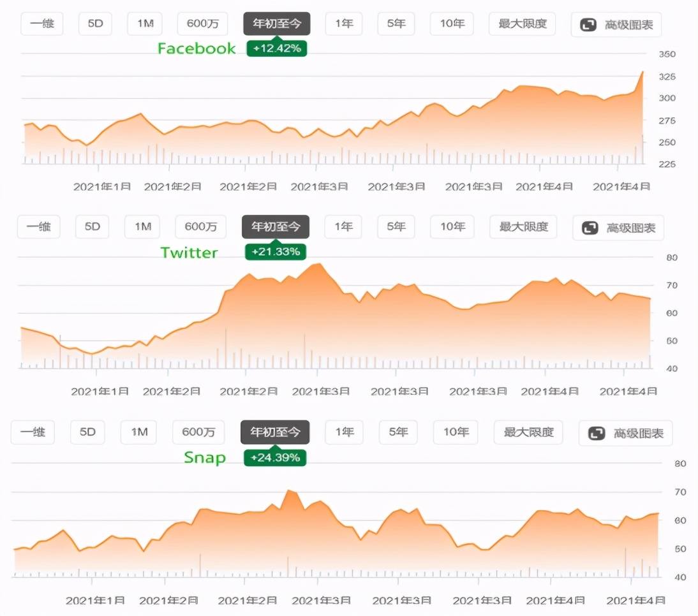The height and width of the screenshot is (616, 698).
Task: Choose 最大限度 range on the Facebook chart
Action: (523, 24)
